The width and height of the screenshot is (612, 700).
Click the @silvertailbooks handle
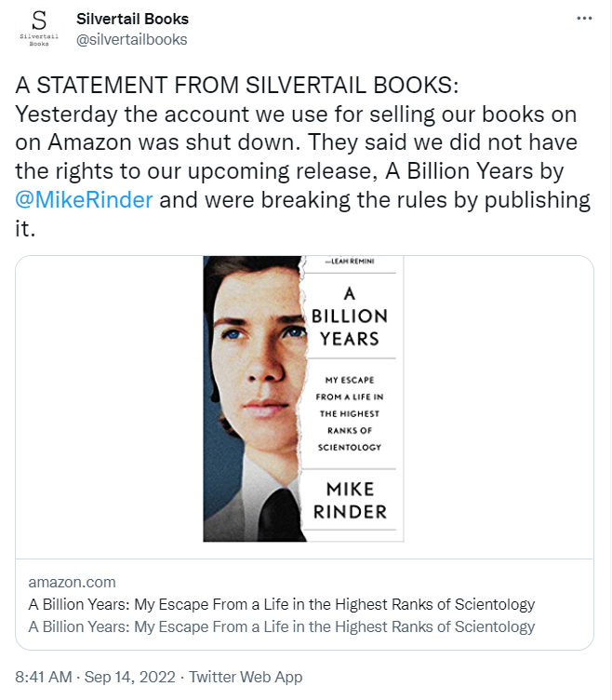pos(131,39)
